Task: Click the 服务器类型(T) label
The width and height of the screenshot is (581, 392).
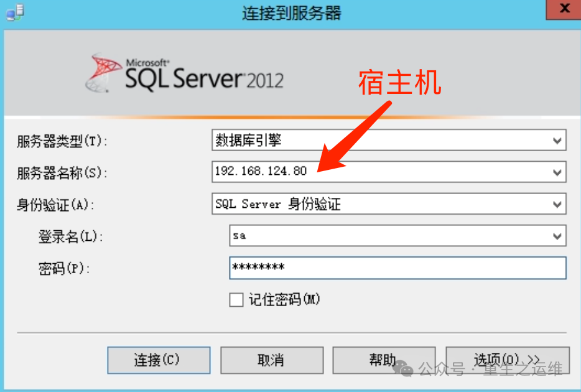Action: pos(62,141)
